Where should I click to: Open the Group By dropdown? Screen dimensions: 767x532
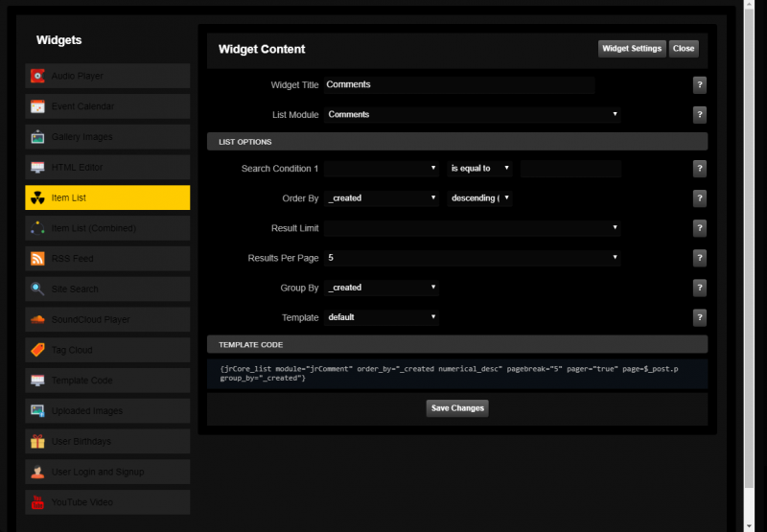(x=381, y=288)
